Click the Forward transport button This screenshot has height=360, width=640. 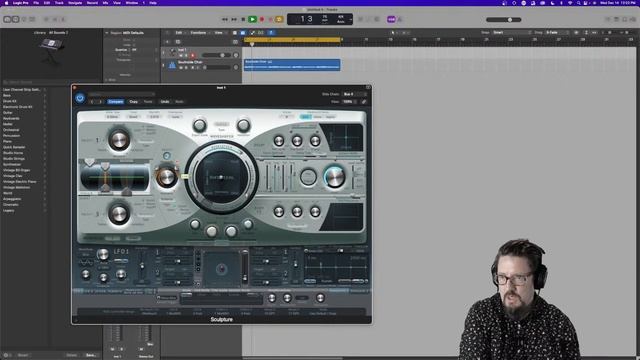click(234, 19)
